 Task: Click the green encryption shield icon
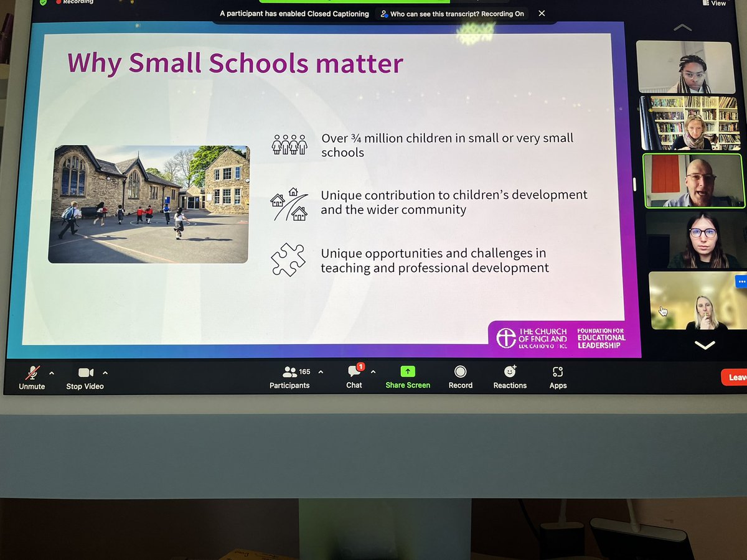point(42,2)
